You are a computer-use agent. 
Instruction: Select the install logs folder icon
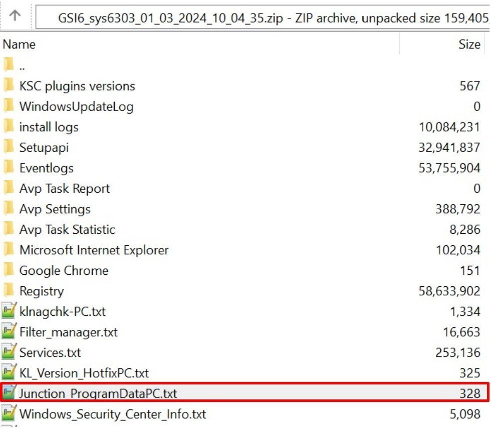[9, 126]
